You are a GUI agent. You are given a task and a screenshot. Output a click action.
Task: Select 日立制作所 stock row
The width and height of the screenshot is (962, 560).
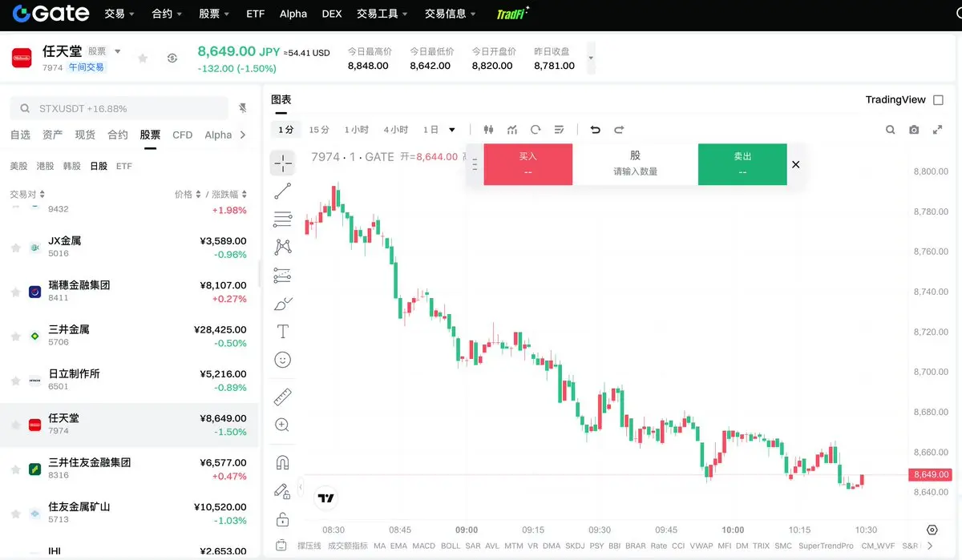click(x=129, y=381)
